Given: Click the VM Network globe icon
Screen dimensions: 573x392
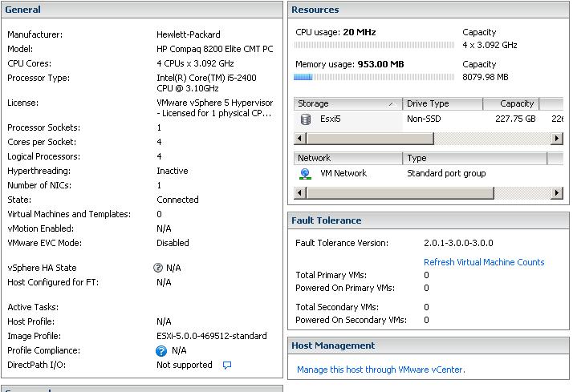Looking at the screenshot, I should pos(305,174).
